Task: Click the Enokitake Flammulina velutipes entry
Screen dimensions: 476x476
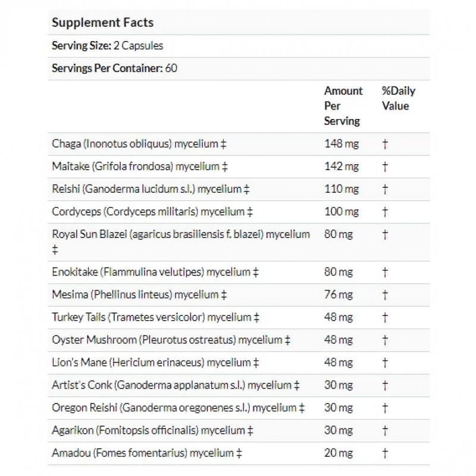Action: click(x=155, y=272)
